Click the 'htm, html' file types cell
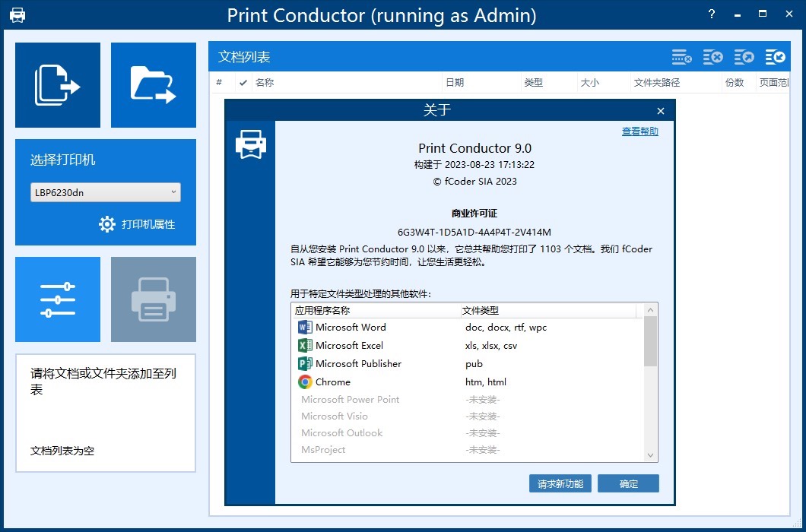The width and height of the screenshot is (806, 532). tap(486, 382)
